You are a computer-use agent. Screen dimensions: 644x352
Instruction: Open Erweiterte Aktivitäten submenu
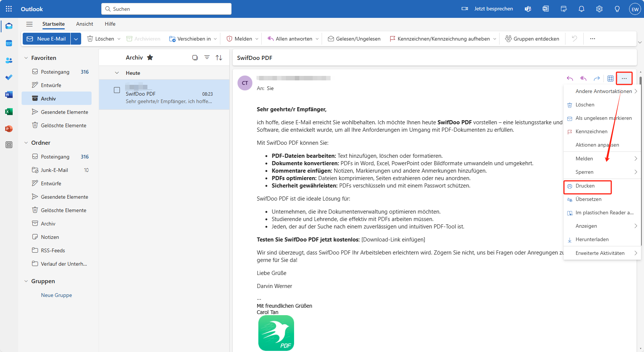pos(602,253)
